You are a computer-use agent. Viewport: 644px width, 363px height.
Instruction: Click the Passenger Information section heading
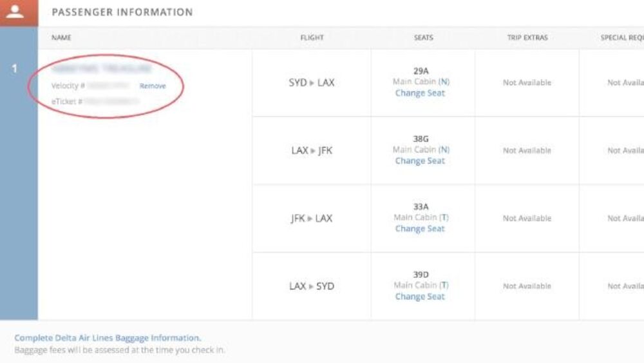(x=122, y=12)
